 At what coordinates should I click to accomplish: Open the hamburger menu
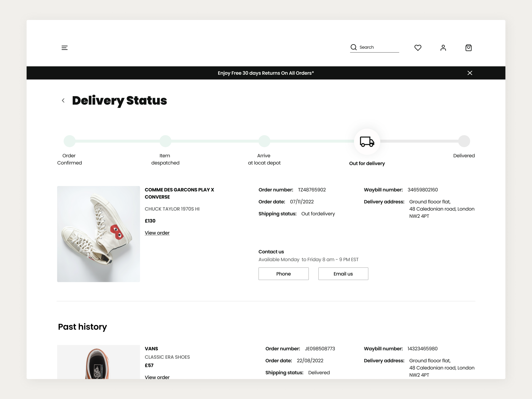(x=65, y=48)
